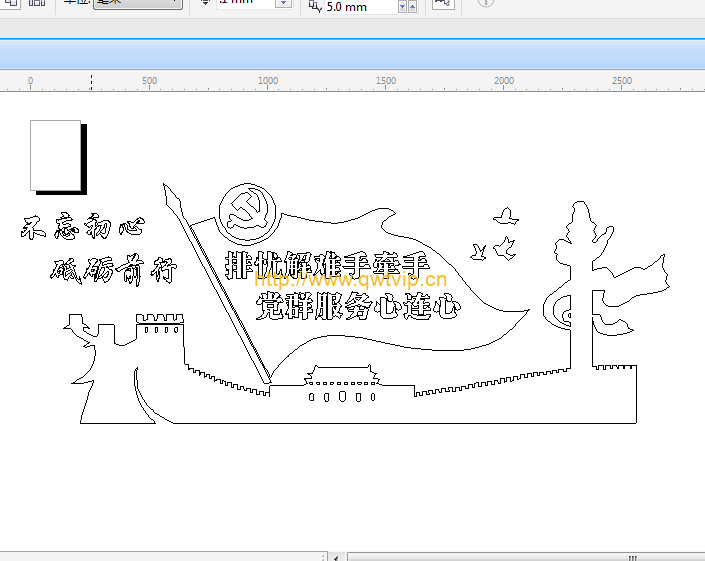This screenshot has width=705, height=561.
Task: Select the hammer and sickle circle emblem
Action: coord(247,212)
